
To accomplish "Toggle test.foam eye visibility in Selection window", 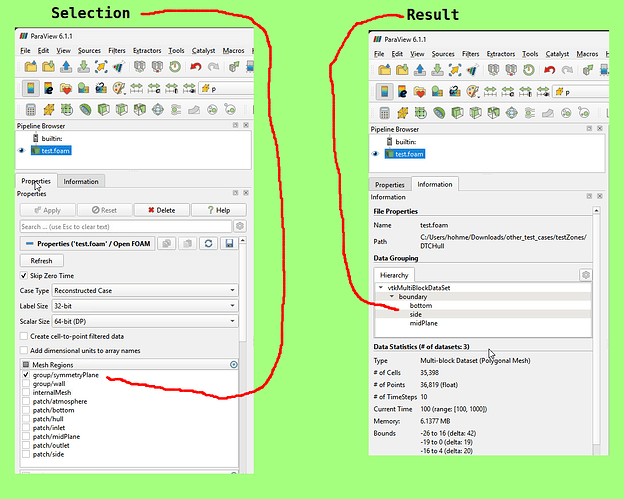I will click(21, 150).
